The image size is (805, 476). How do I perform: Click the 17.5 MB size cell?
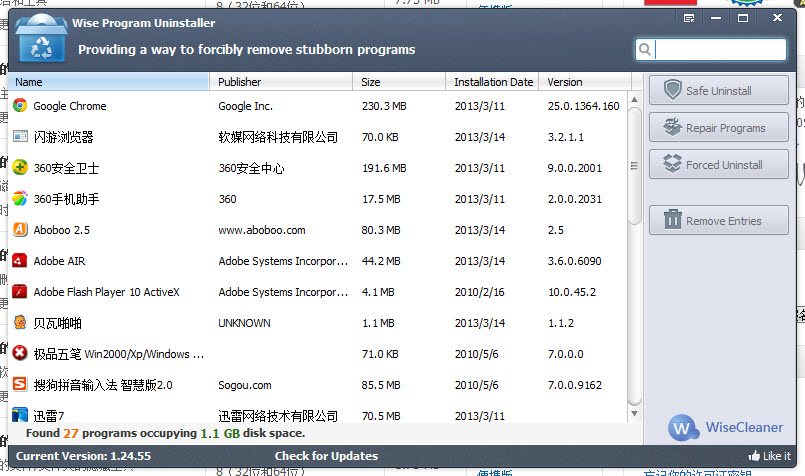381,199
